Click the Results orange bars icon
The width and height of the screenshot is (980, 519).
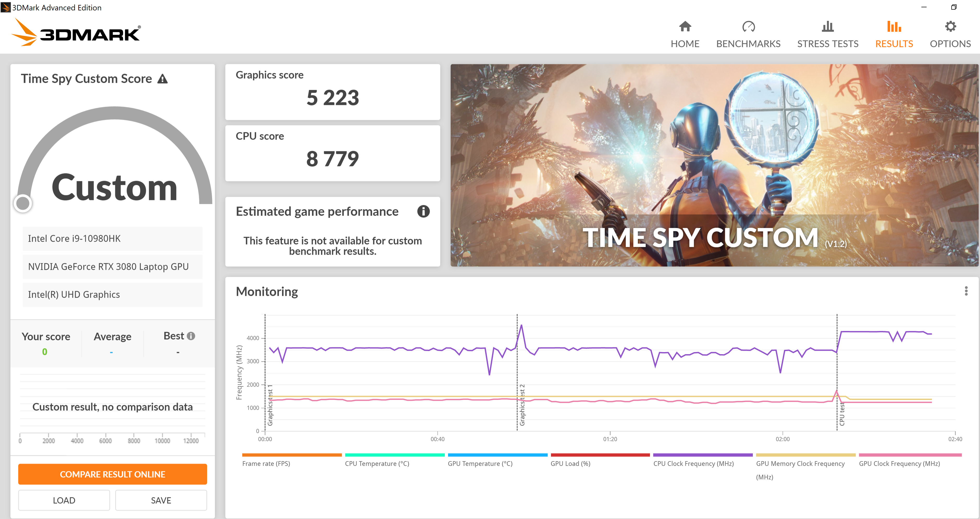pyautogui.click(x=894, y=27)
